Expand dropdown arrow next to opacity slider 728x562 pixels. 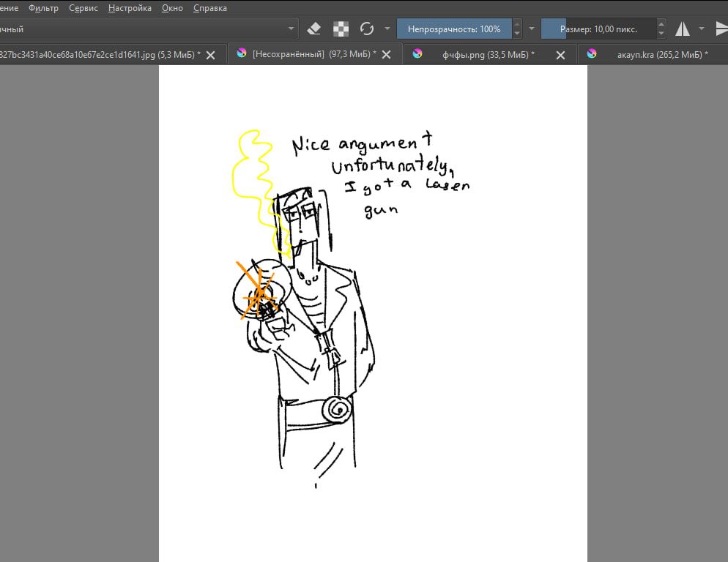click(x=532, y=29)
